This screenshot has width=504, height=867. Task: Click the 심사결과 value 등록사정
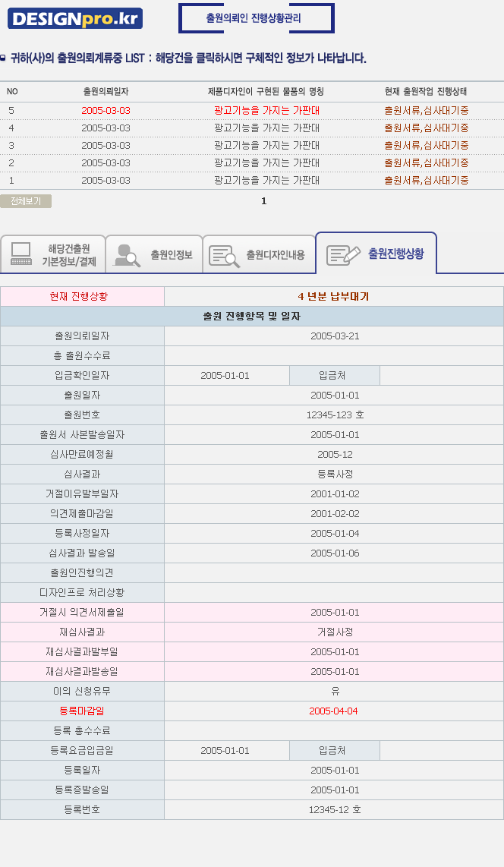pos(335,474)
